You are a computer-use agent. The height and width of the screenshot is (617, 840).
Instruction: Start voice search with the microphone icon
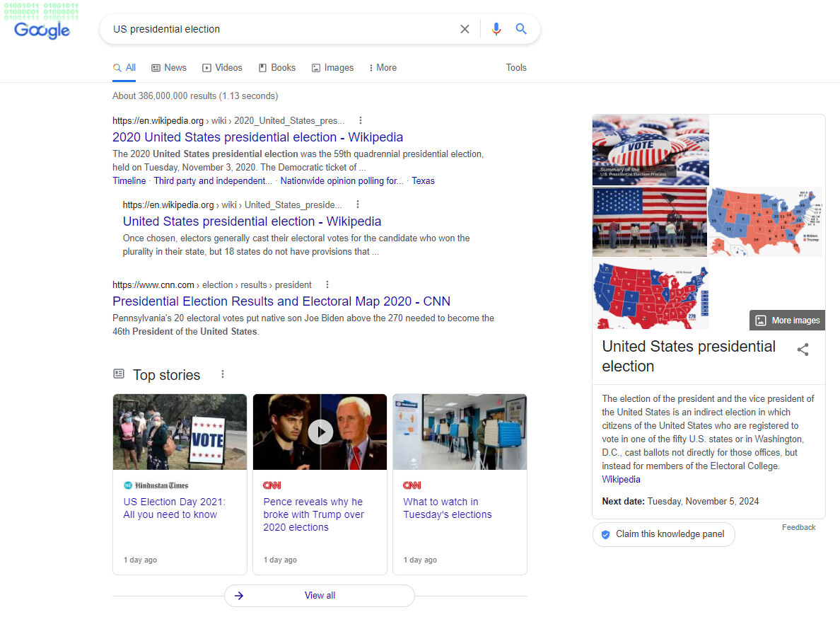pos(496,29)
